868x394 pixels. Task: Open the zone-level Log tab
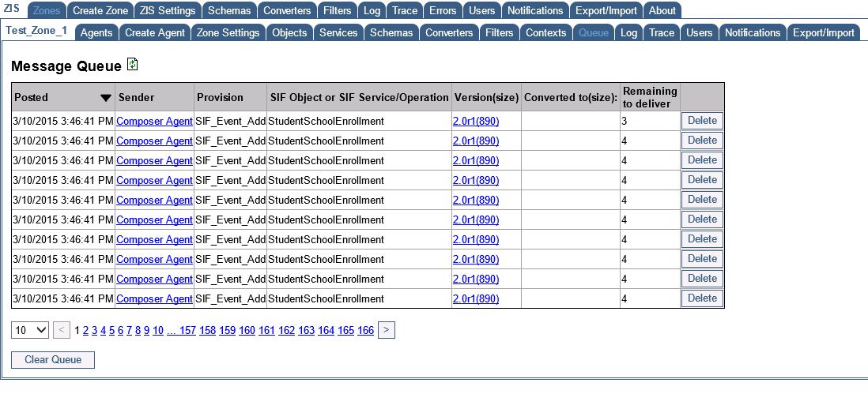(628, 32)
